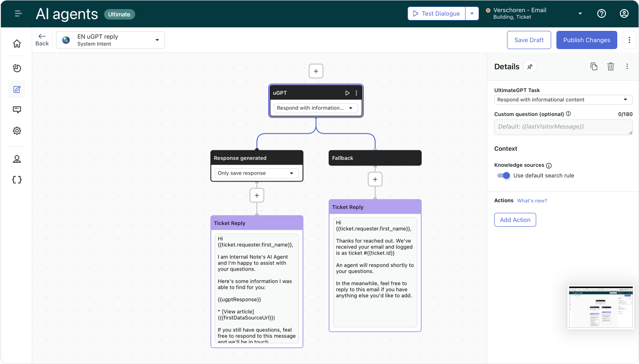Click Publish Changes
Viewport: 639px width, 364px height.
(x=587, y=40)
